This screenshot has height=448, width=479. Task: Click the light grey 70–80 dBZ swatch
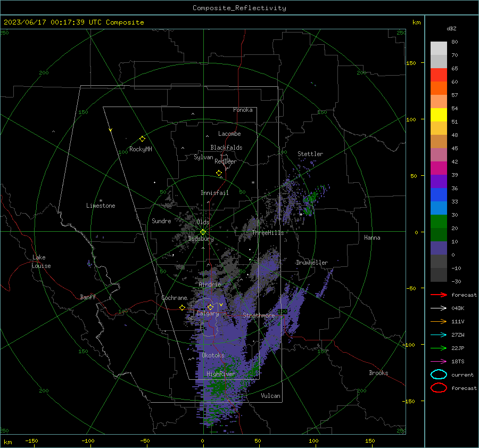point(439,48)
